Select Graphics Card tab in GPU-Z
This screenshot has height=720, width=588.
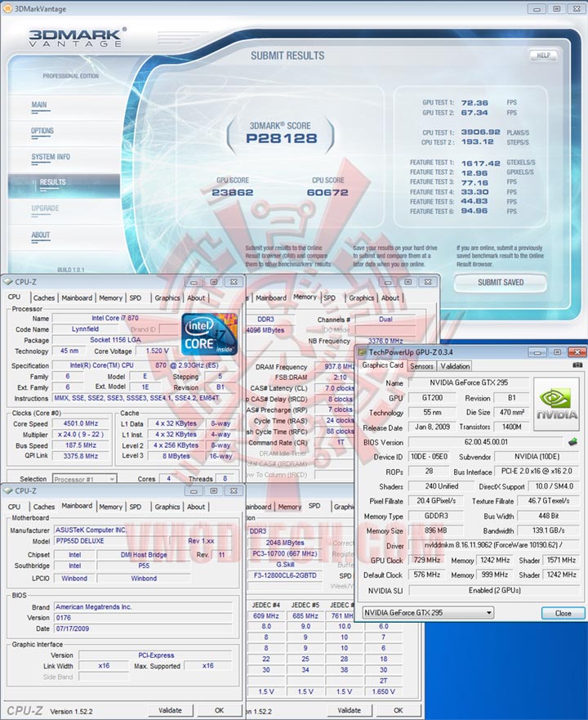(x=382, y=365)
